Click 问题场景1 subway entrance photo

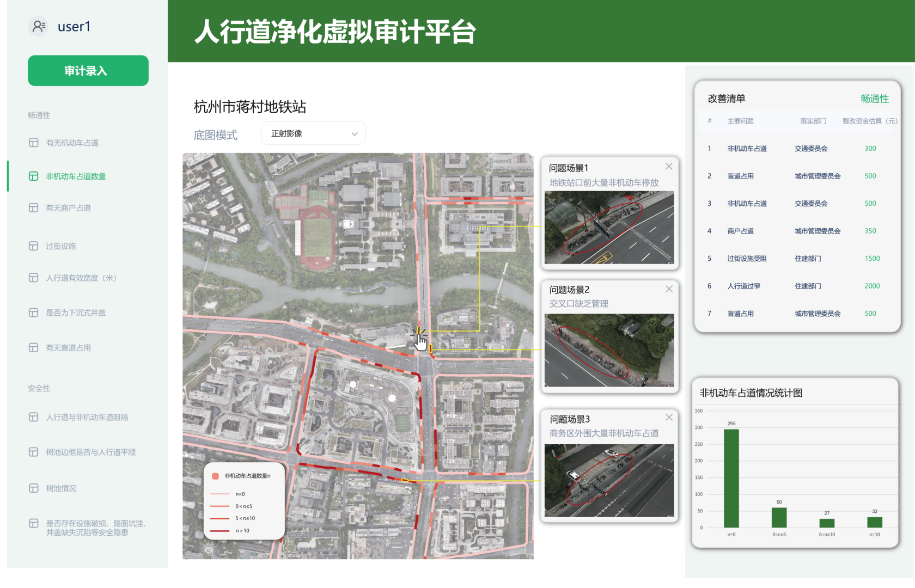pos(609,228)
